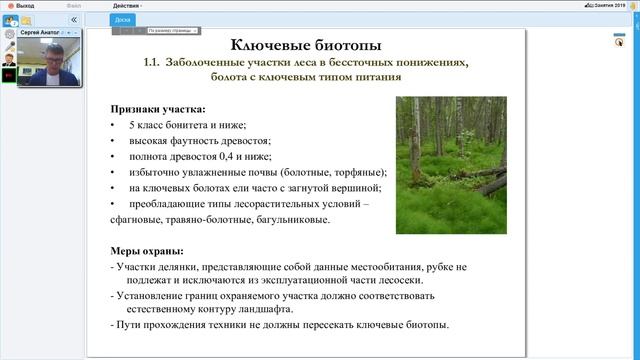Viewport: 640px width, 360px height.
Task: Click the small blue bar above pointer icon
Action: 619,35
